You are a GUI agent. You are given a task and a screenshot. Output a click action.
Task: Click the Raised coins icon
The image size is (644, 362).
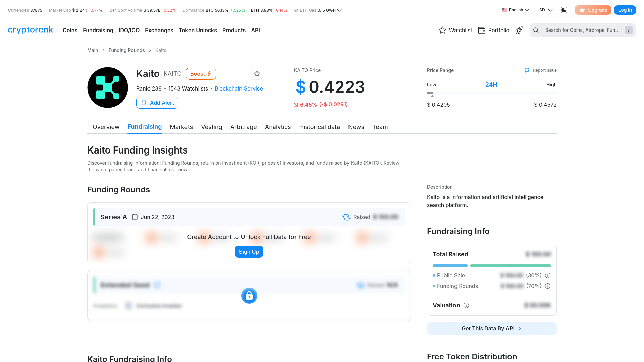346,217
